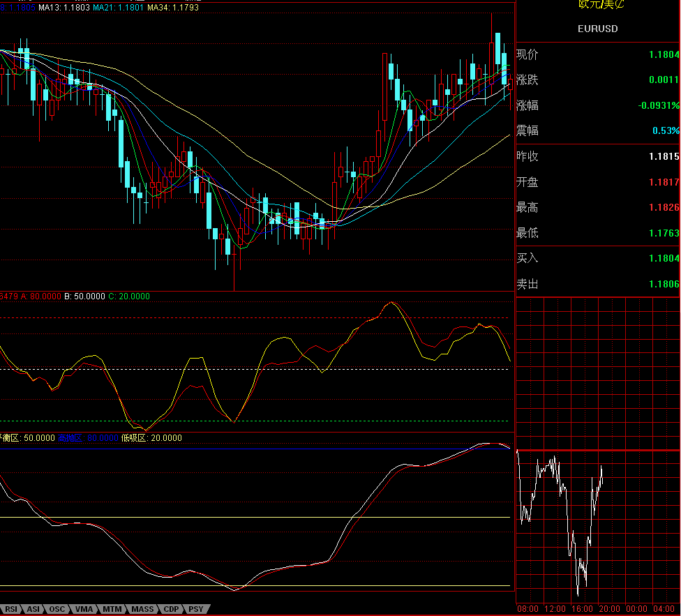Viewport: 681px width, 616px height.
Task: Open the ASI indicator tab
Action: click(33, 609)
